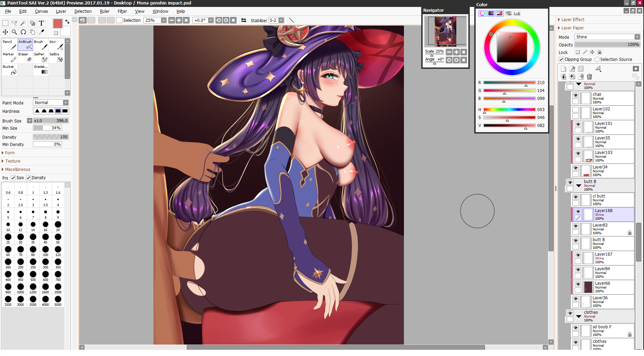Select the magic wand tool
Viewport: 644px width, 356px height.
23,23
